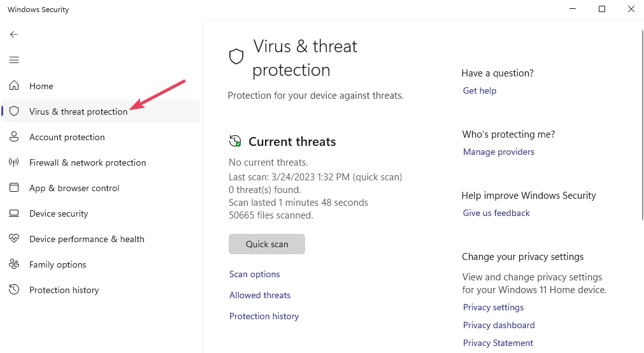Open the Allowed threats link

(x=259, y=295)
